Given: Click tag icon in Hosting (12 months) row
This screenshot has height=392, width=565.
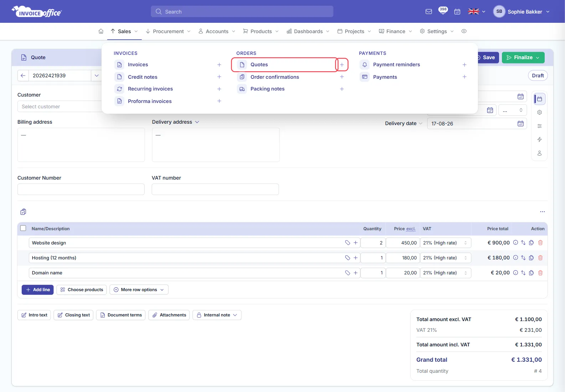Looking at the screenshot, I should (x=348, y=258).
